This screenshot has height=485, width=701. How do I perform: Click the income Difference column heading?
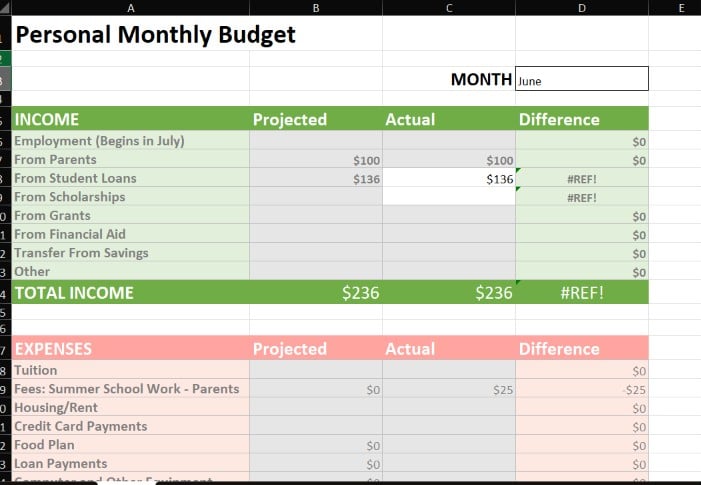[582, 119]
